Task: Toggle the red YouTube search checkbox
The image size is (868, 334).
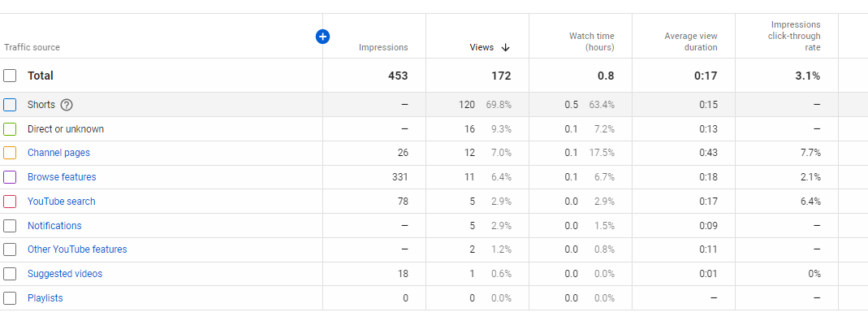Action: click(x=10, y=202)
